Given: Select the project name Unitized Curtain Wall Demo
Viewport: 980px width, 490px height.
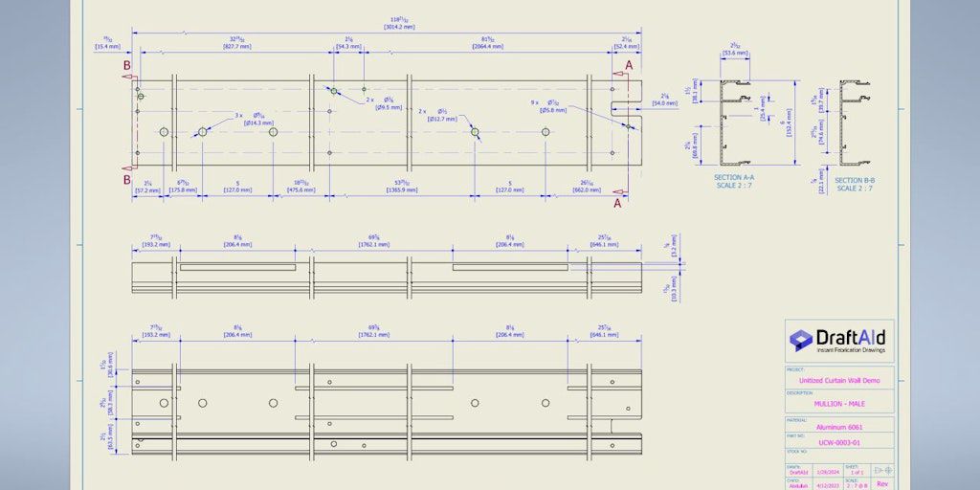Looking at the screenshot, I should [839, 380].
